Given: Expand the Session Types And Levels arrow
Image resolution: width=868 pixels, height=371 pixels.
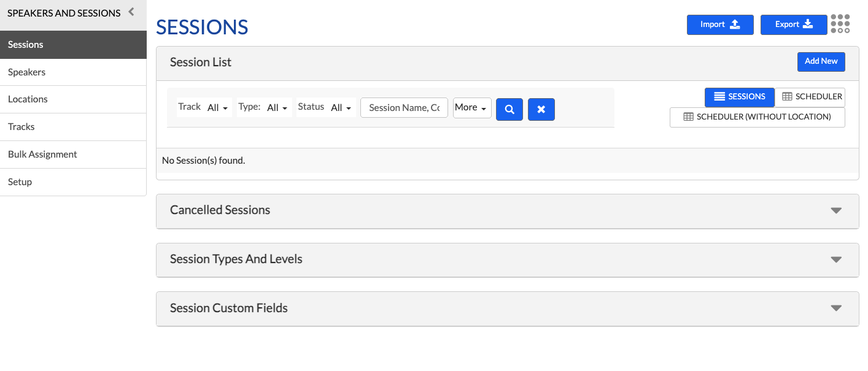Looking at the screenshot, I should point(835,259).
